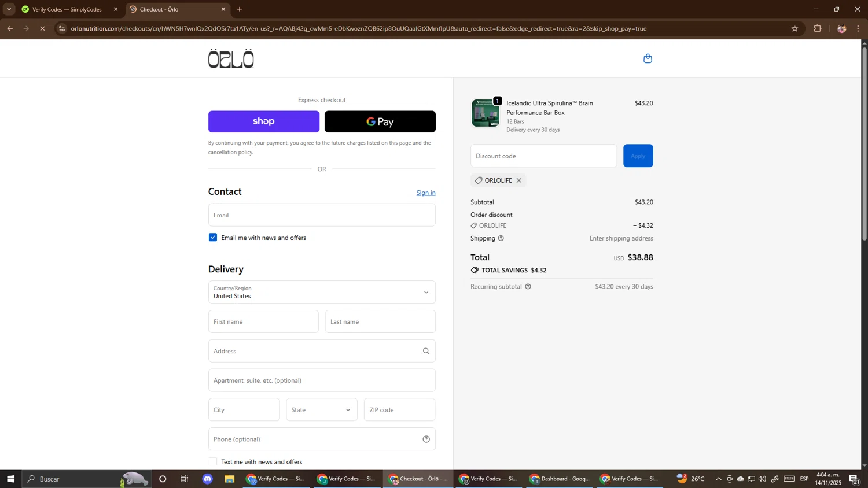Go back using the browser back arrow
Screen dimensions: 868x488
click(10, 28)
